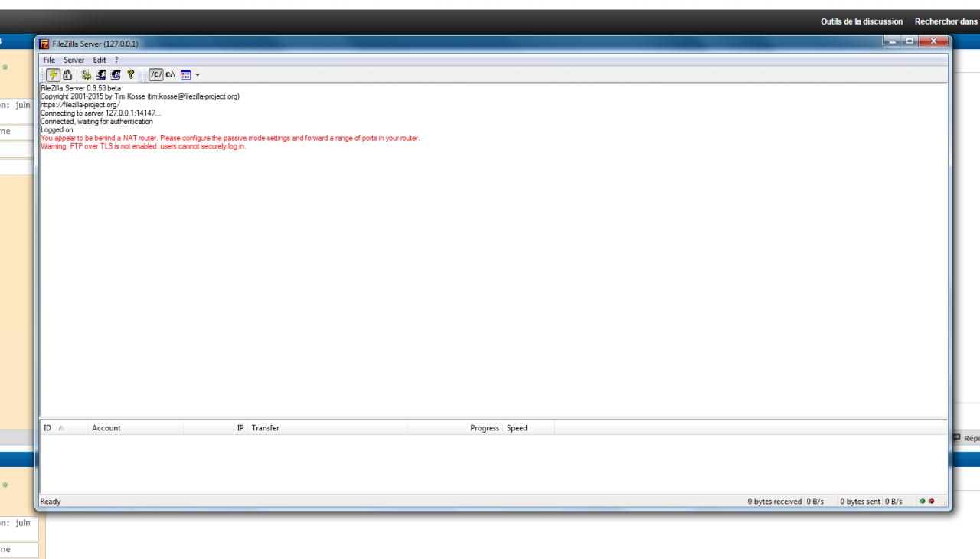Click the yellow question mark About icon
This screenshot has width=980, height=559.
tap(131, 74)
